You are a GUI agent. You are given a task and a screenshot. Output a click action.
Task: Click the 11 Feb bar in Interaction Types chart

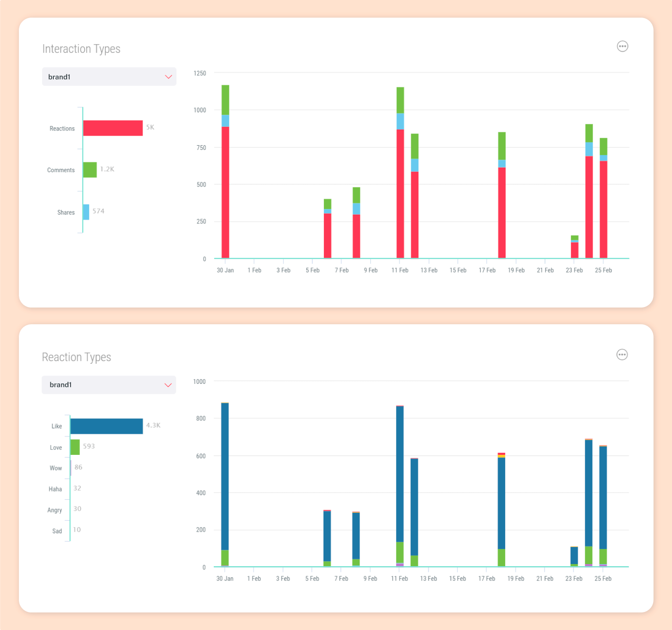400,173
